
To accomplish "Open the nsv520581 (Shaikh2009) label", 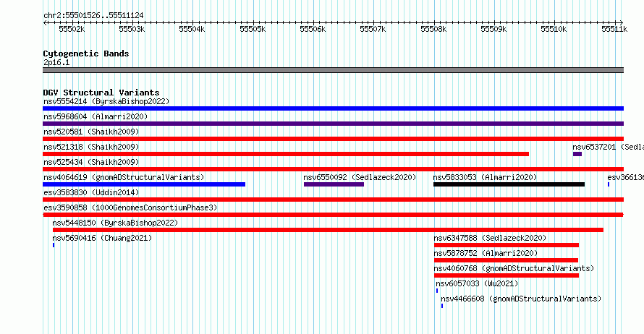I will 91,132.
